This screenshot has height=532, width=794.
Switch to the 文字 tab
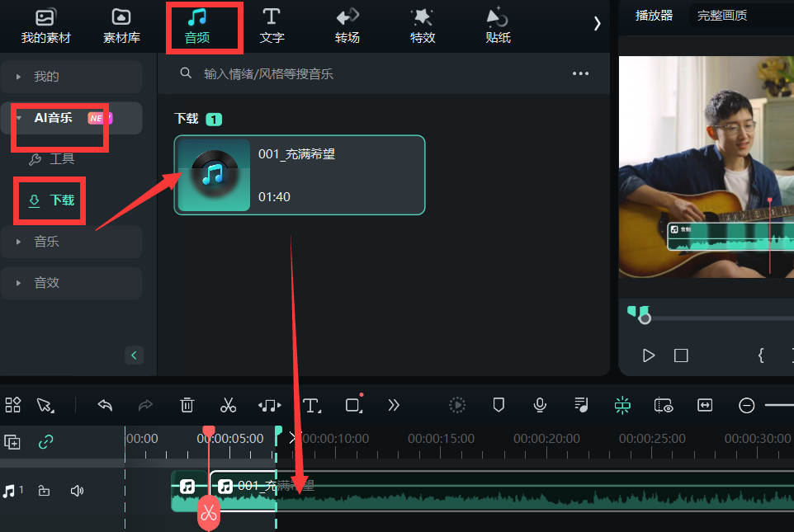pos(272,25)
